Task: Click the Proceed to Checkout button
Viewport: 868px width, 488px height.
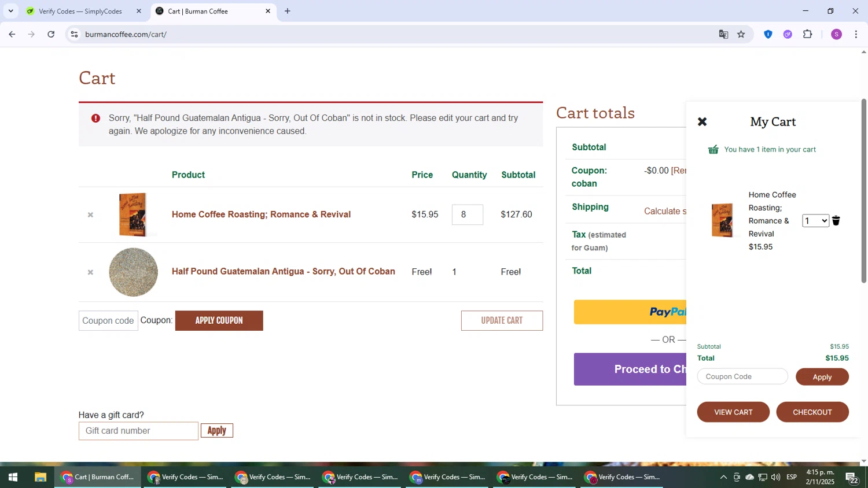Action: coord(630,369)
